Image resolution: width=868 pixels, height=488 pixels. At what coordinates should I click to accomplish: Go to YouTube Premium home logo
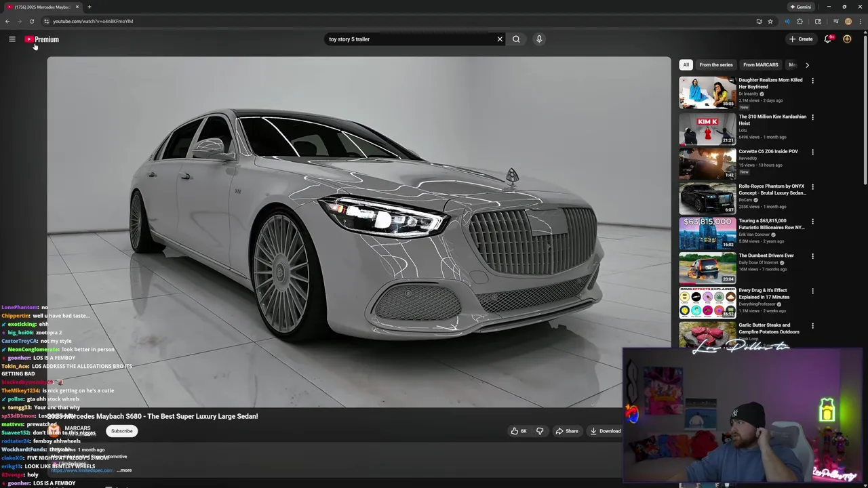pos(42,39)
